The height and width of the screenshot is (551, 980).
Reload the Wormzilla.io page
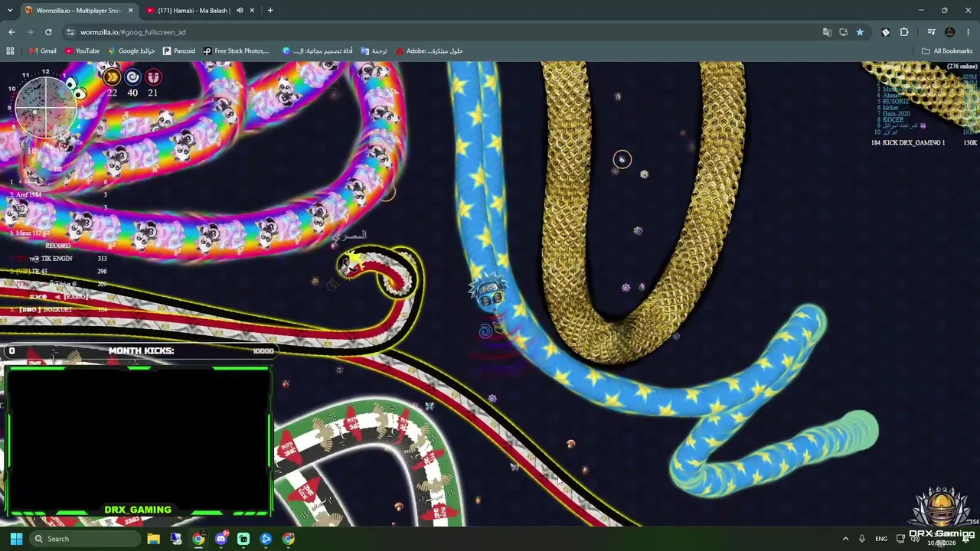[48, 32]
